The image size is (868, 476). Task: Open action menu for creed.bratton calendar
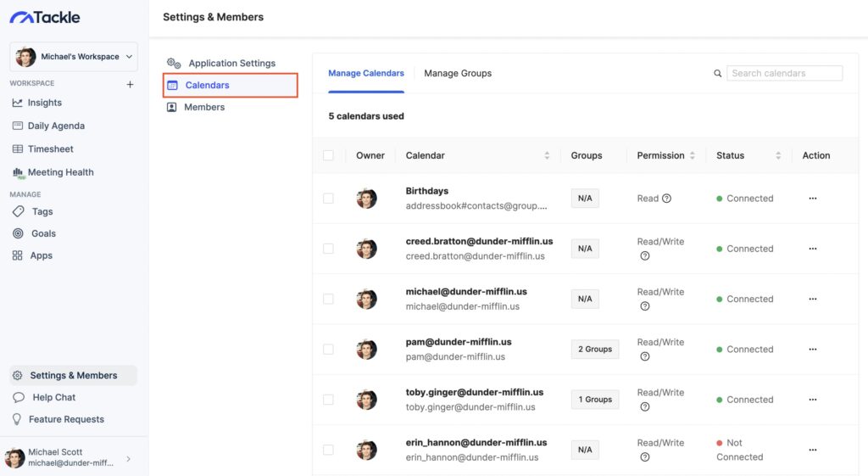[x=813, y=249]
